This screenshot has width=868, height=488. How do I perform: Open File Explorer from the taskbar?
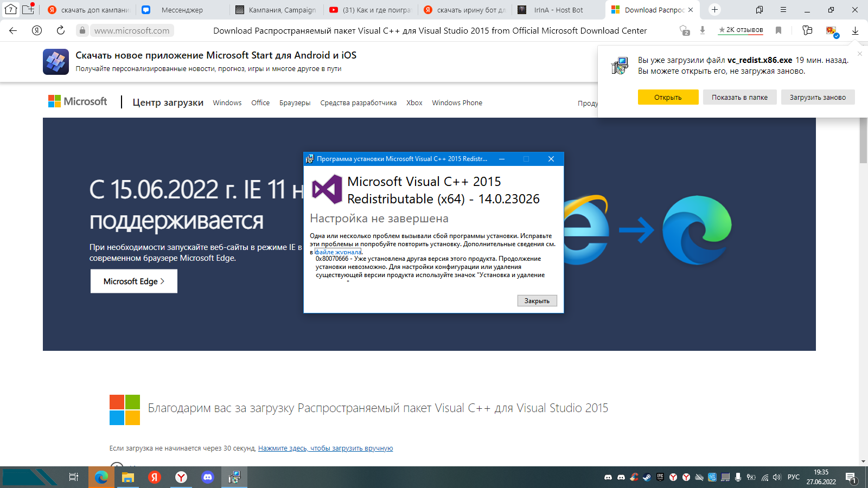click(128, 477)
